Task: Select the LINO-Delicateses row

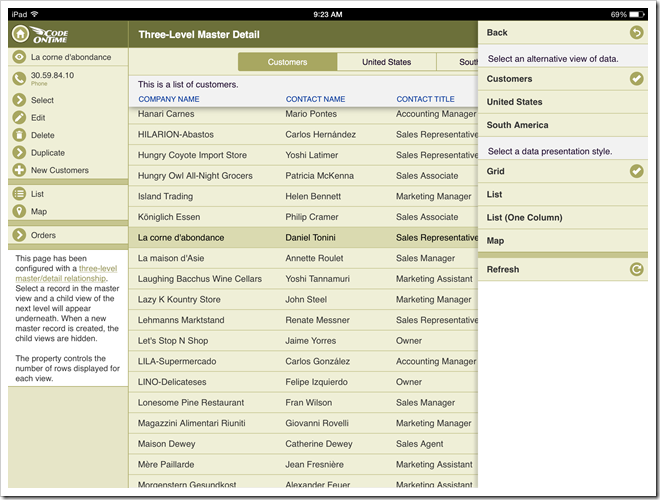Action: (x=303, y=382)
